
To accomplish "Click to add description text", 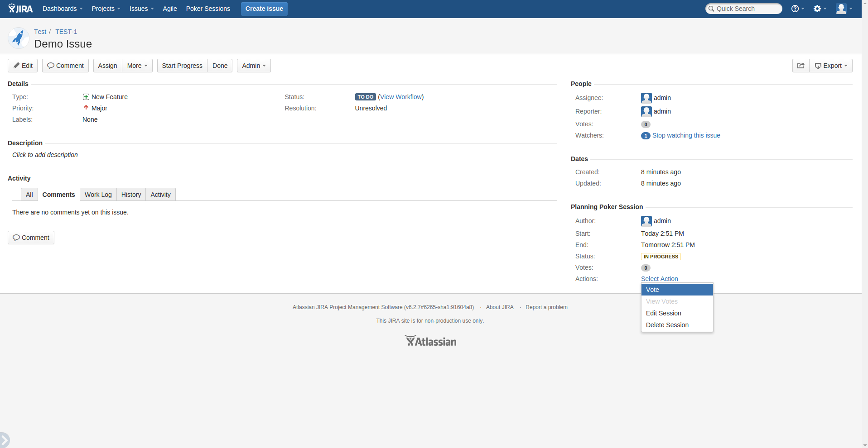I will 45,155.
